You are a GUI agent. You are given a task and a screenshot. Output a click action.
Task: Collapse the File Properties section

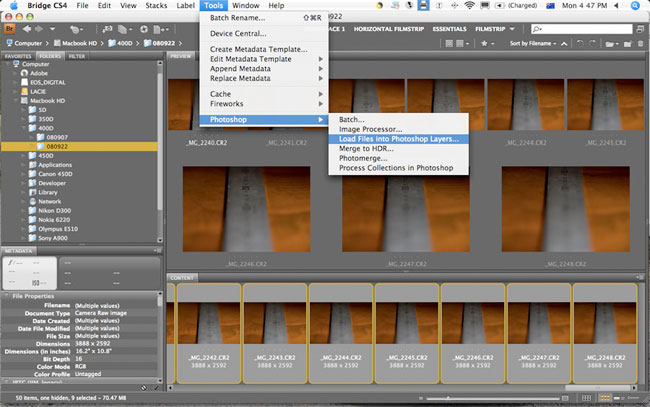6,296
